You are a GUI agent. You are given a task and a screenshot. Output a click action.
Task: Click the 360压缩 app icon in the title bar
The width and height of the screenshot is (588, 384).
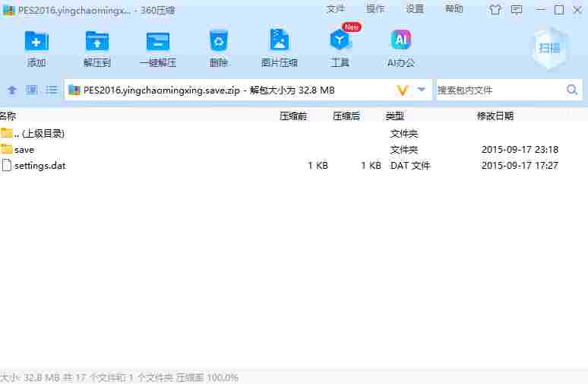(x=8, y=10)
